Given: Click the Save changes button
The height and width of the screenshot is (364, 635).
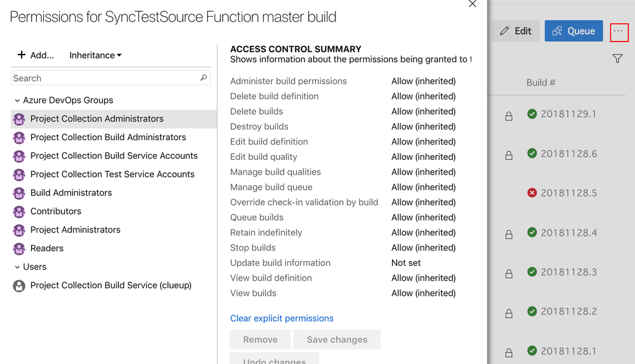Looking at the screenshot, I should tap(337, 340).
